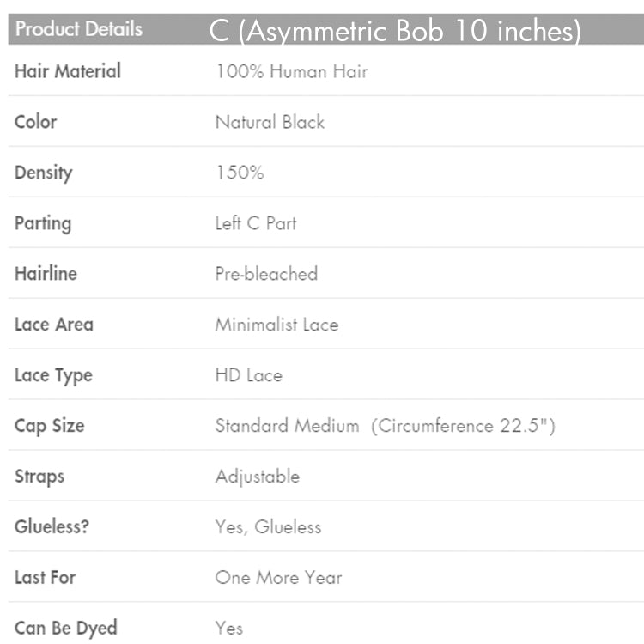
Task: Select the Left C Part value
Action: tap(256, 223)
